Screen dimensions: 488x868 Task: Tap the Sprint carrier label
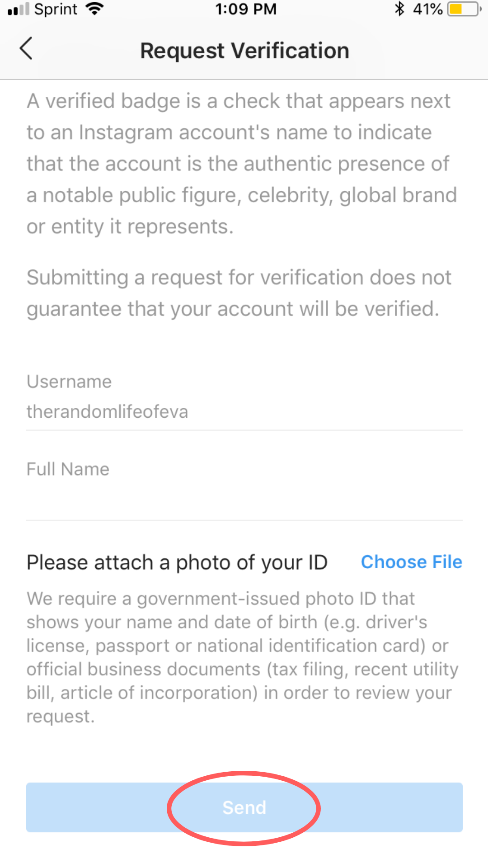[56, 9]
